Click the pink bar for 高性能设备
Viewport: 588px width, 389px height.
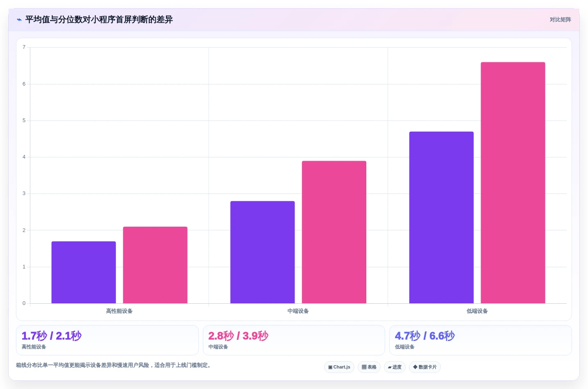pos(155,265)
